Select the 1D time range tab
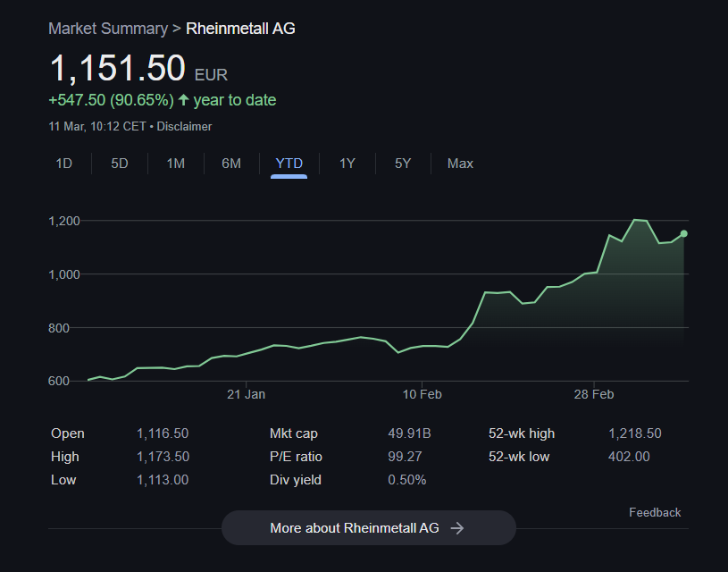 click(64, 164)
